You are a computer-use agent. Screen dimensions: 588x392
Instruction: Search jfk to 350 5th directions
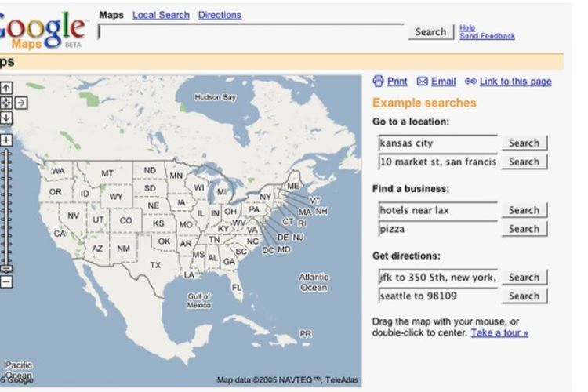[x=524, y=278]
